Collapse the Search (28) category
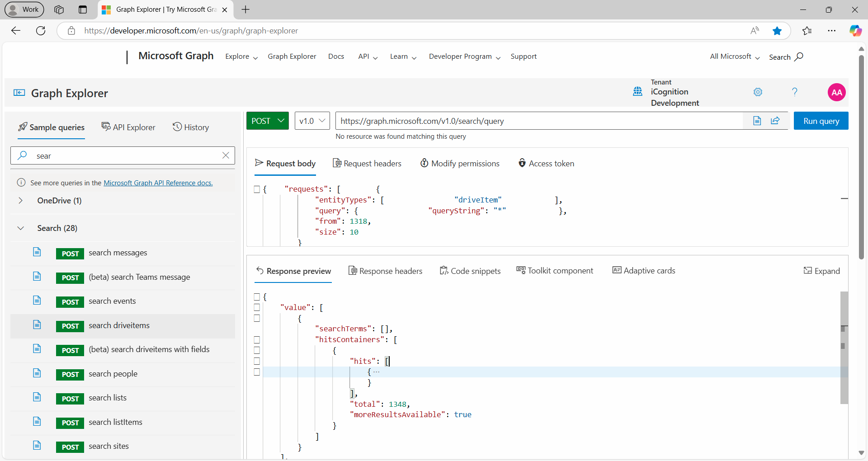 click(20, 228)
